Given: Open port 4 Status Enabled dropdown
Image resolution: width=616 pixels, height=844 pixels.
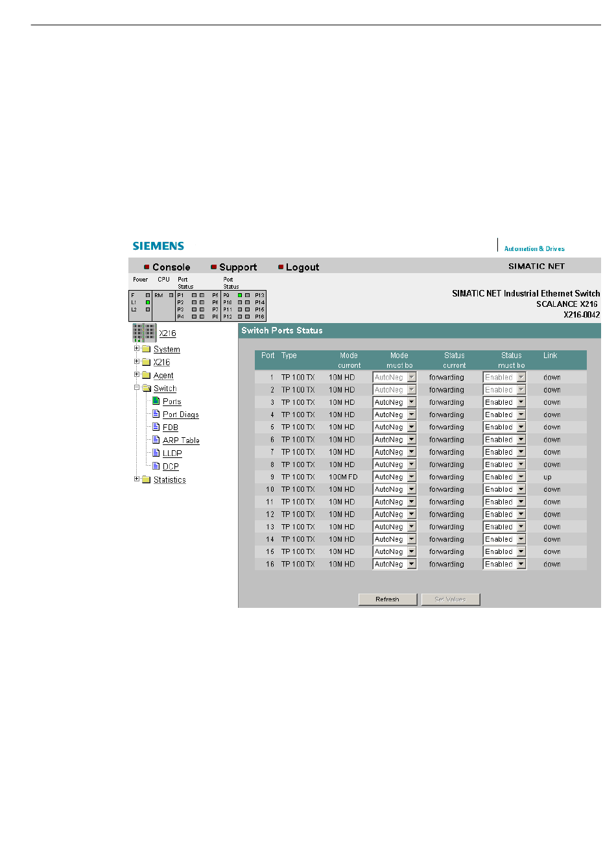Looking at the screenshot, I should (x=504, y=415).
